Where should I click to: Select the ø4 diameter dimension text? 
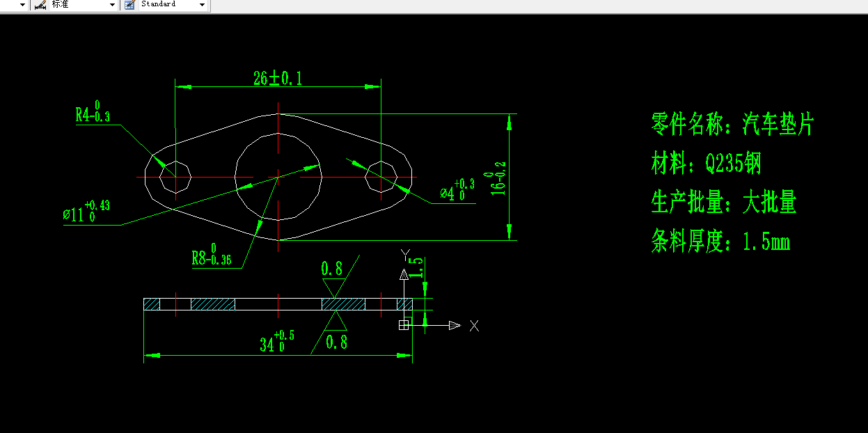[457, 191]
